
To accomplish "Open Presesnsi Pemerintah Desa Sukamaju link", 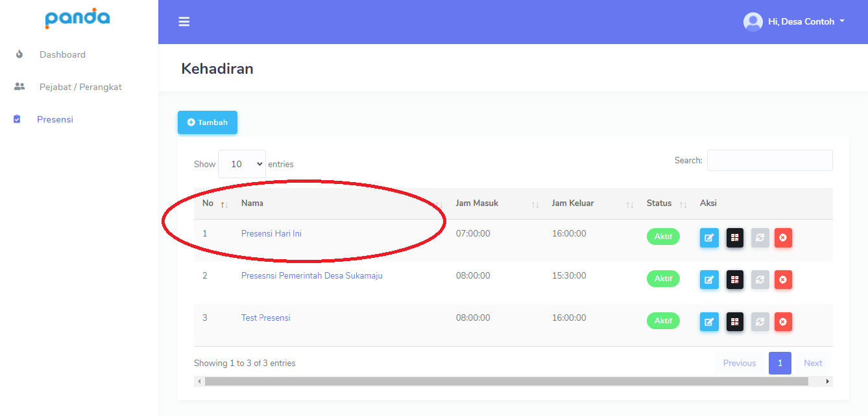I will [x=312, y=276].
